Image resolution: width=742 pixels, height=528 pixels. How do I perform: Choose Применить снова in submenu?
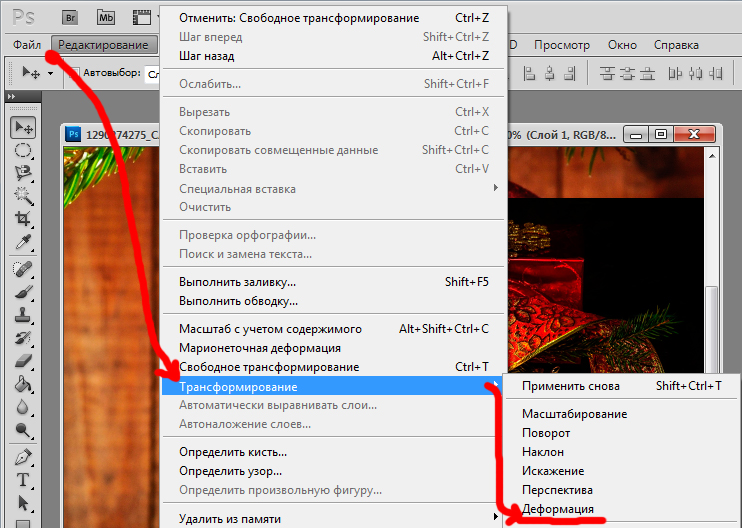coord(622,386)
